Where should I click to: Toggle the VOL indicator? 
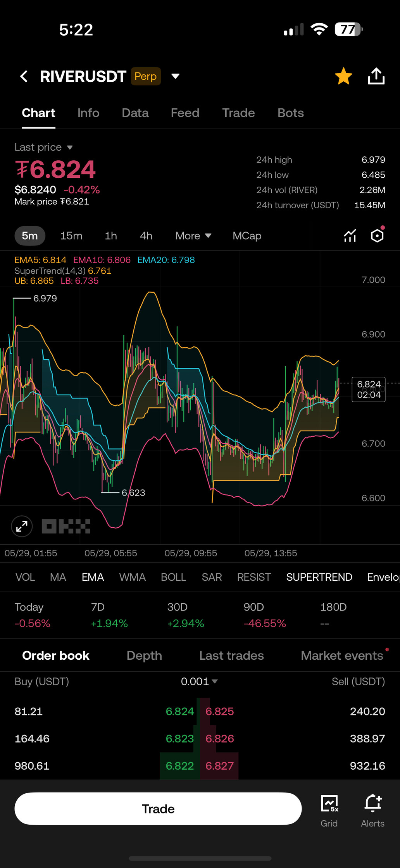pos(25,577)
